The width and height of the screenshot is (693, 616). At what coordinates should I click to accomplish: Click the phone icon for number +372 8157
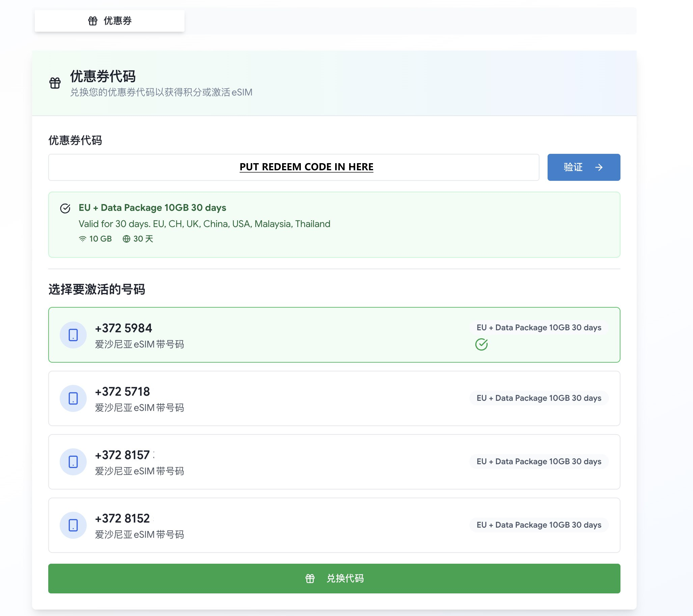(73, 462)
